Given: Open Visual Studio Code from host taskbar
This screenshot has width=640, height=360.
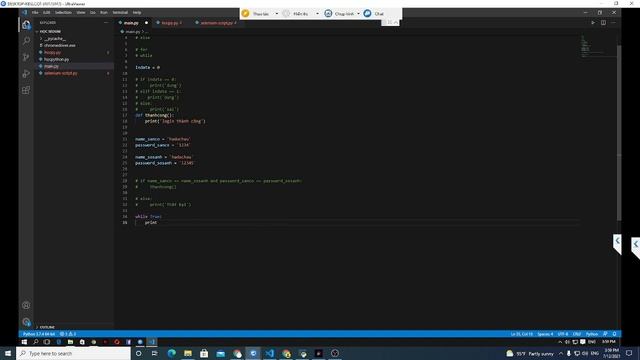Looking at the screenshot, I should [269, 353].
